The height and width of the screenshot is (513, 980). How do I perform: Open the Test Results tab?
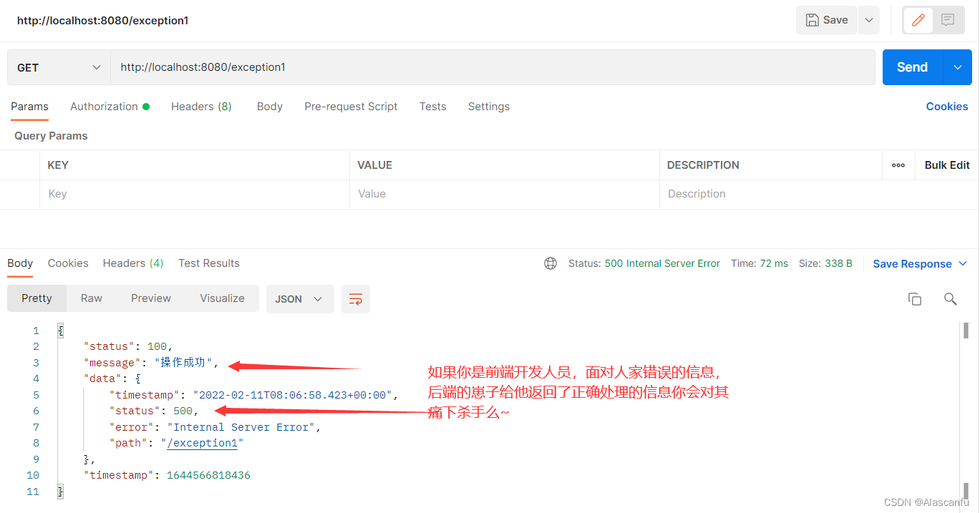[209, 263]
